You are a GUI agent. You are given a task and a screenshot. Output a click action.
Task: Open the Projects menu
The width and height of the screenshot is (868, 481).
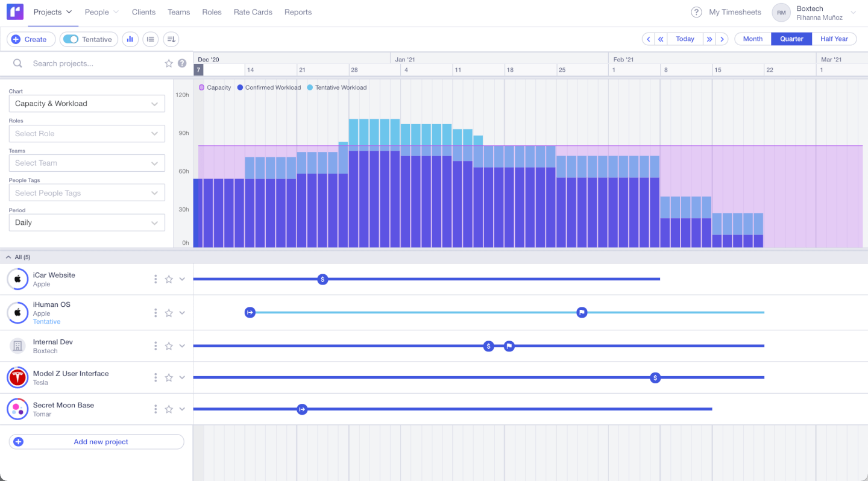point(53,12)
